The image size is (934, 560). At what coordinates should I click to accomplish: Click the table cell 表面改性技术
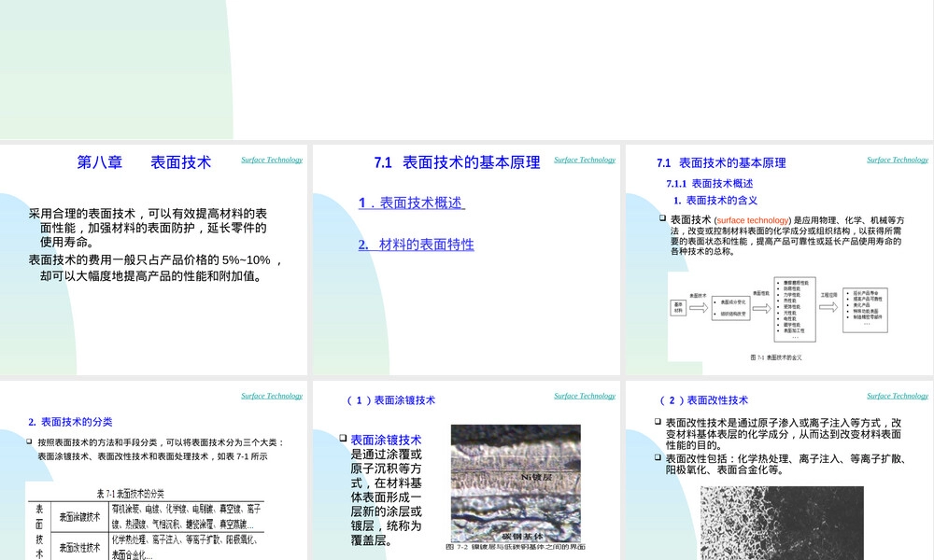pos(79,548)
